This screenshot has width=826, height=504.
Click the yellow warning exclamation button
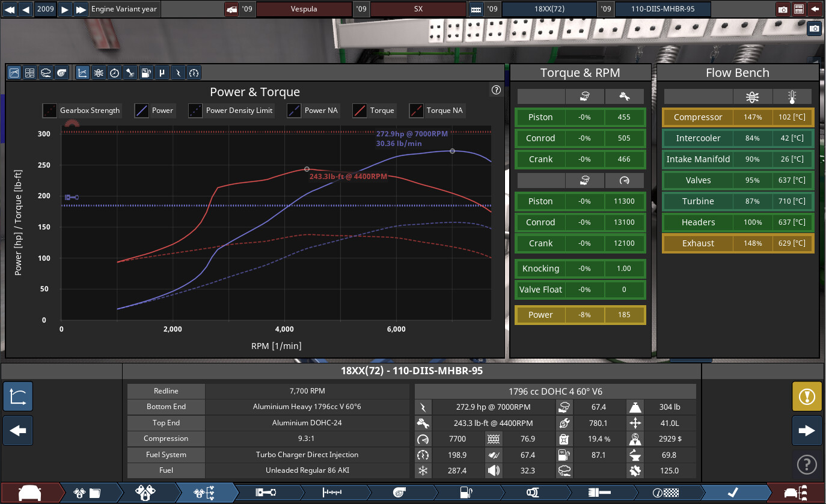click(x=806, y=396)
